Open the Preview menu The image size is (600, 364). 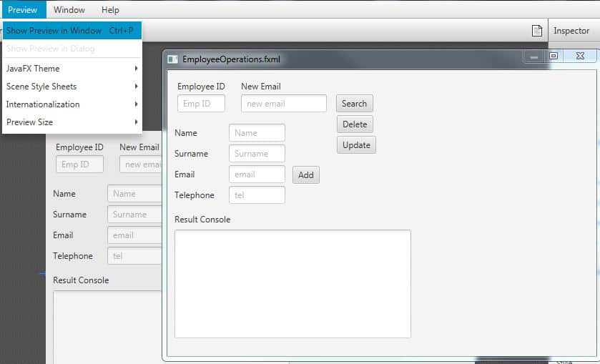23,9
